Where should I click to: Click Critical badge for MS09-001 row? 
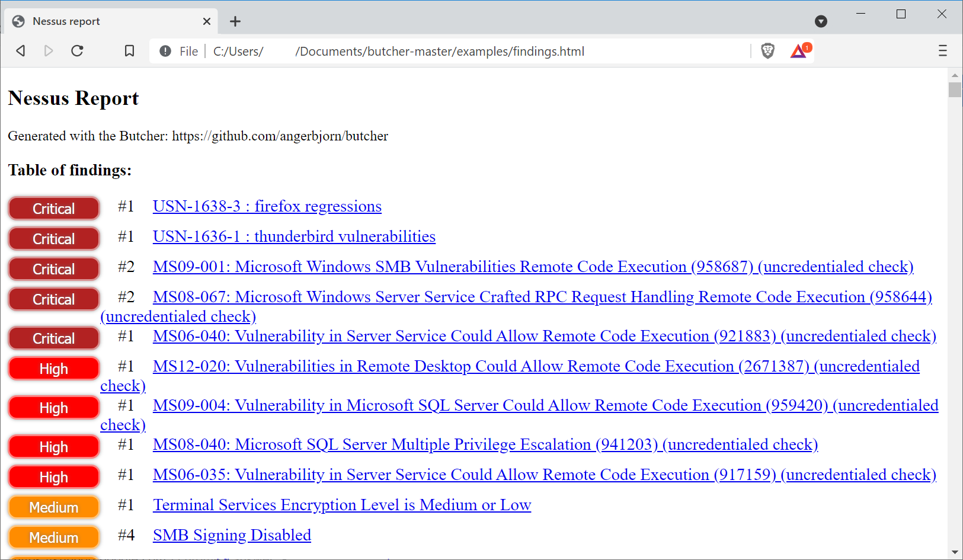click(54, 269)
